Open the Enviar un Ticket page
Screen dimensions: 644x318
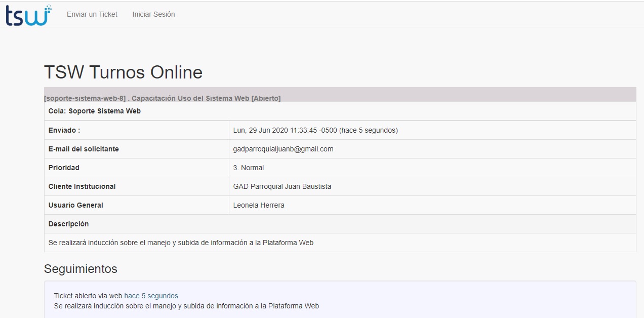[92, 14]
